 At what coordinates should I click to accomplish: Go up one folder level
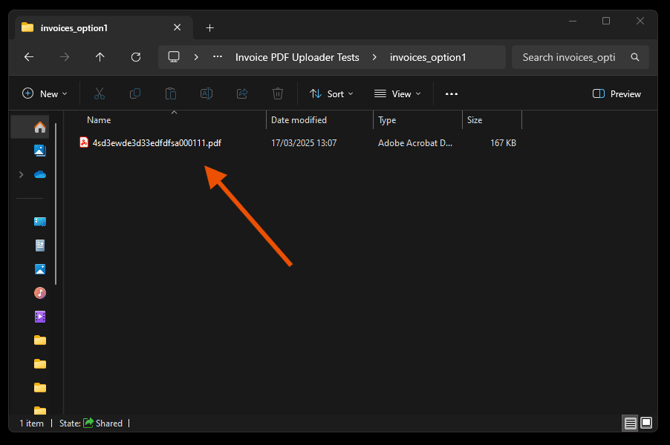(x=100, y=57)
